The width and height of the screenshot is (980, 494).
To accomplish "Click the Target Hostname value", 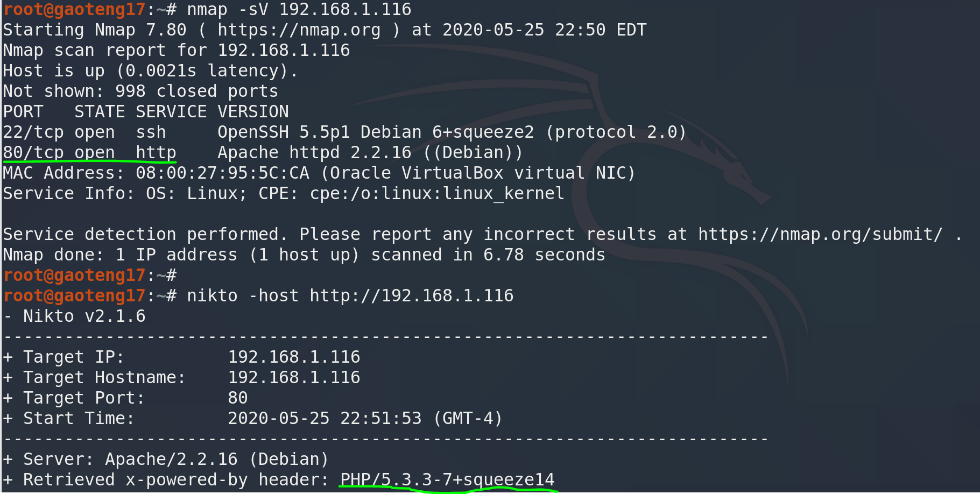I will [x=294, y=378].
